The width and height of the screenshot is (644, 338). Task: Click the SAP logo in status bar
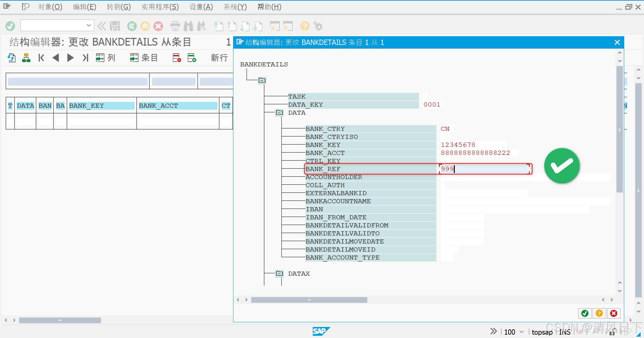(x=321, y=331)
